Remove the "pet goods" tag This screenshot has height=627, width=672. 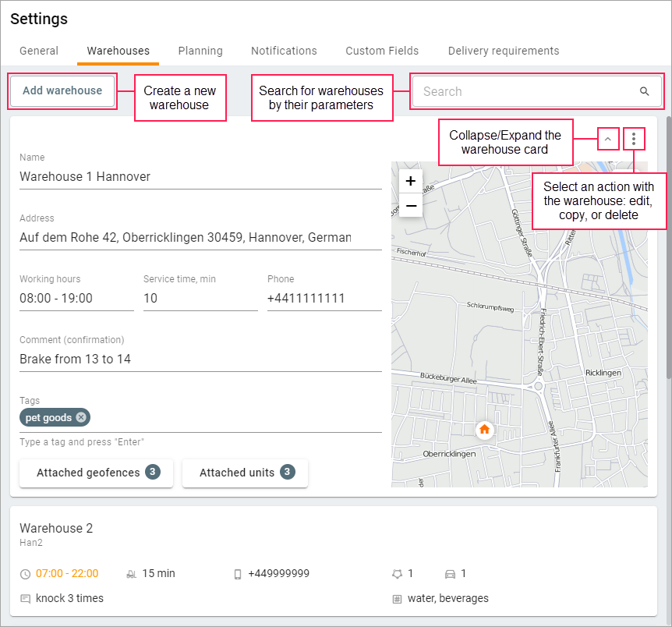(81, 418)
